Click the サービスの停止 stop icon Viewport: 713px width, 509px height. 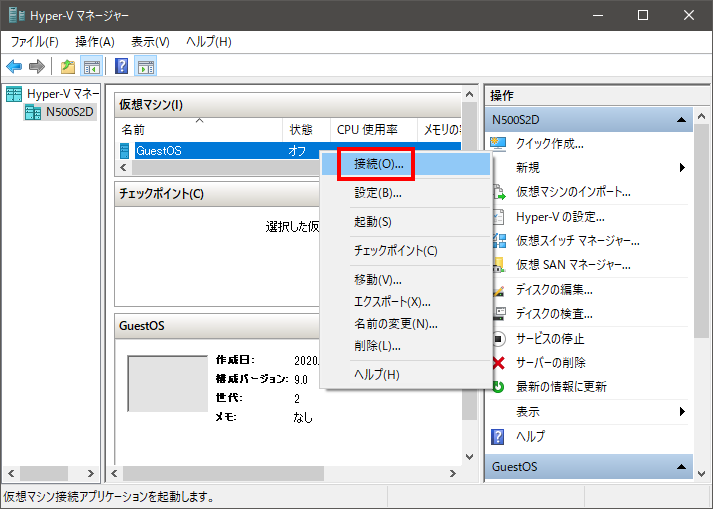[x=498, y=338]
